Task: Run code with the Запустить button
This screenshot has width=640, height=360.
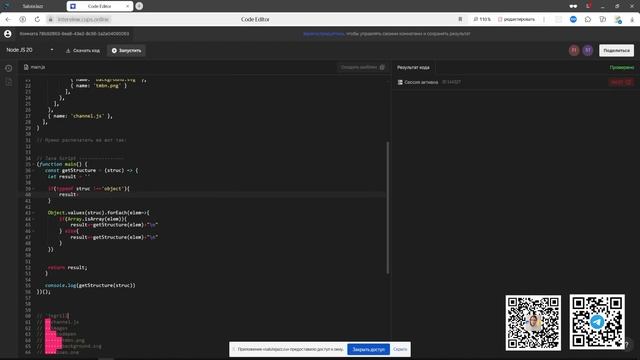Action: [127, 51]
